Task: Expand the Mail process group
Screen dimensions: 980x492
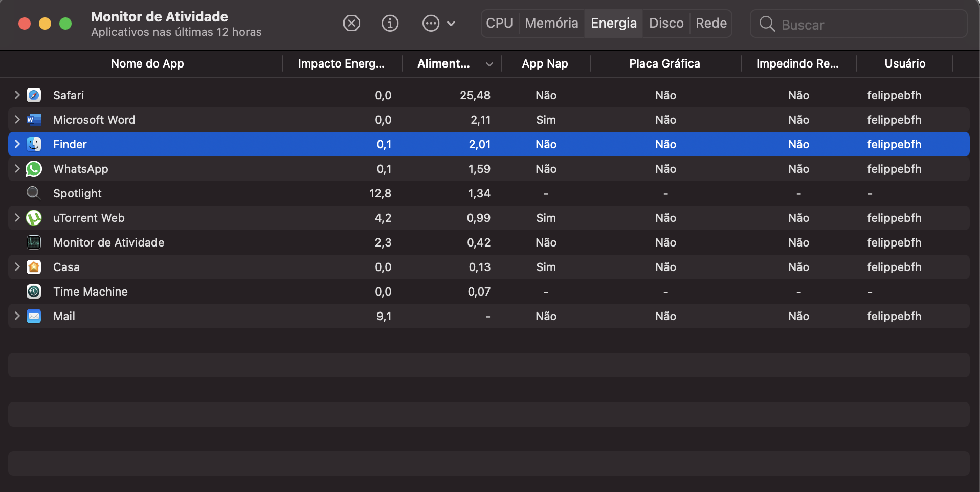Action: point(17,316)
